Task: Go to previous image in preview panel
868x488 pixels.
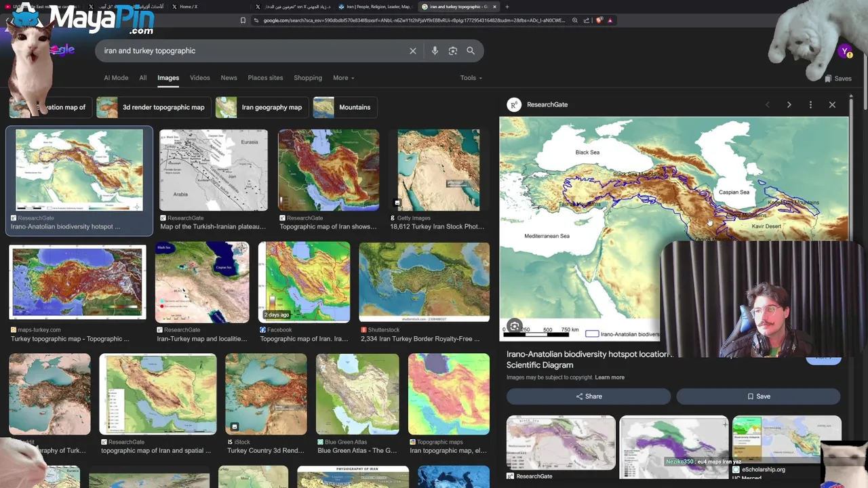Action: tap(768, 104)
